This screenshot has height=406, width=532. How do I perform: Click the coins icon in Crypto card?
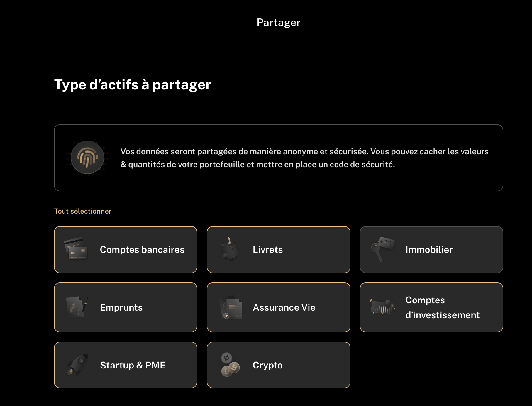(230, 365)
